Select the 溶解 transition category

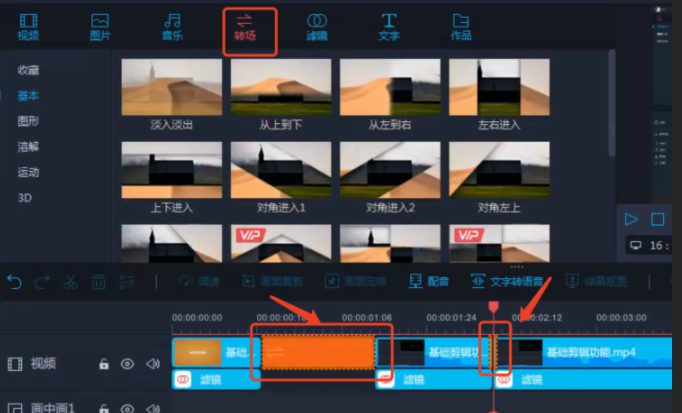point(28,146)
